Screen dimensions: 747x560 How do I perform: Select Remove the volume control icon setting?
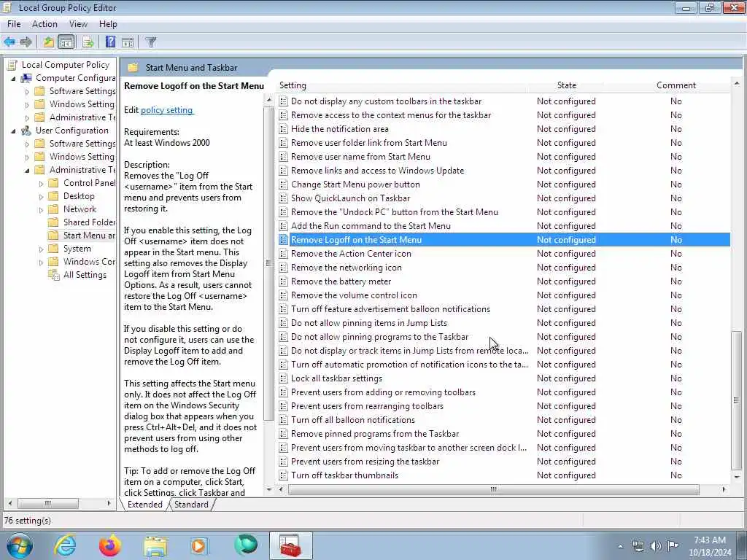[x=503, y=295]
